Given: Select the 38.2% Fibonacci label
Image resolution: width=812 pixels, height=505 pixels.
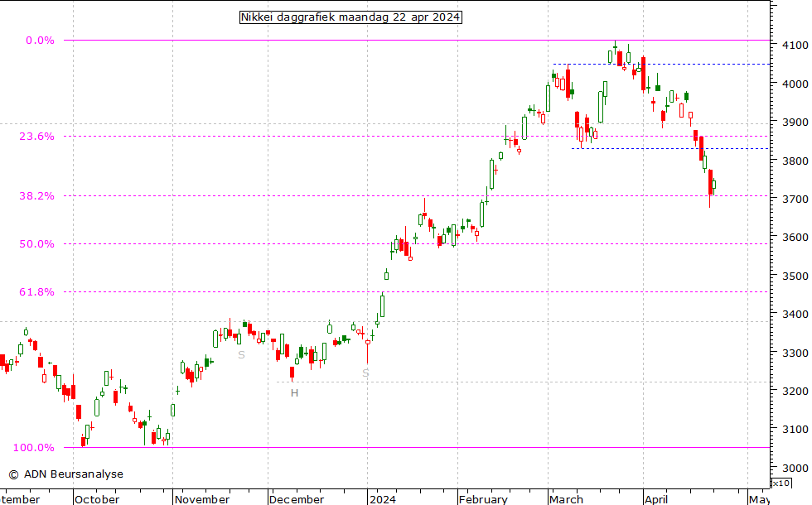Looking at the screenshot, I should tap(36, 195).
